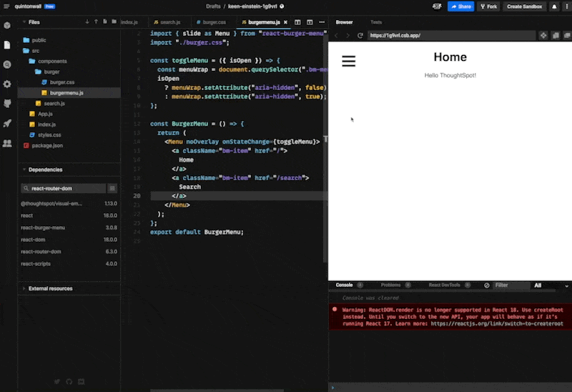Screen dimensions: 572x392
Task: Collapse the Files section
Action: (24, 22)
